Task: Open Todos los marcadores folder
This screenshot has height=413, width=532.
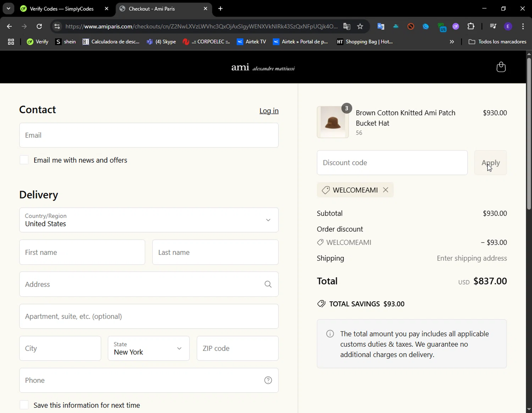Action: [x=498, y=42]
